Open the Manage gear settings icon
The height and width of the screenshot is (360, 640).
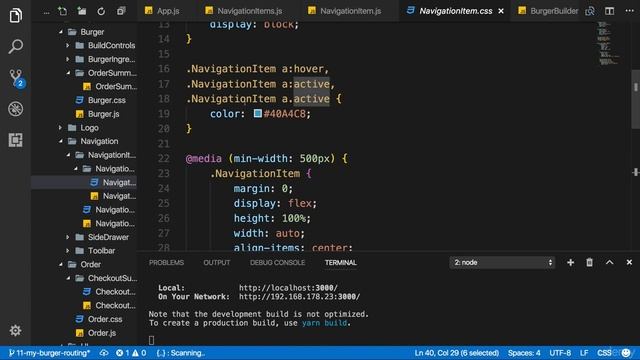click(x=16, y=330)
